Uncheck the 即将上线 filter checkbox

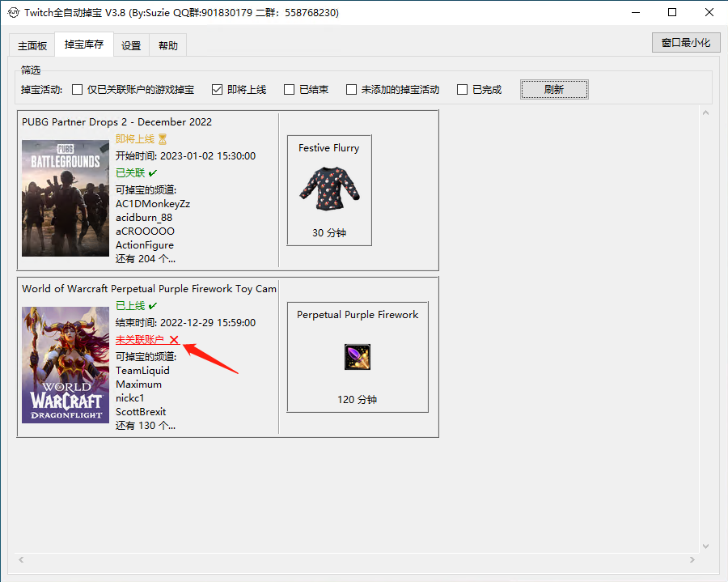[217, 90]
